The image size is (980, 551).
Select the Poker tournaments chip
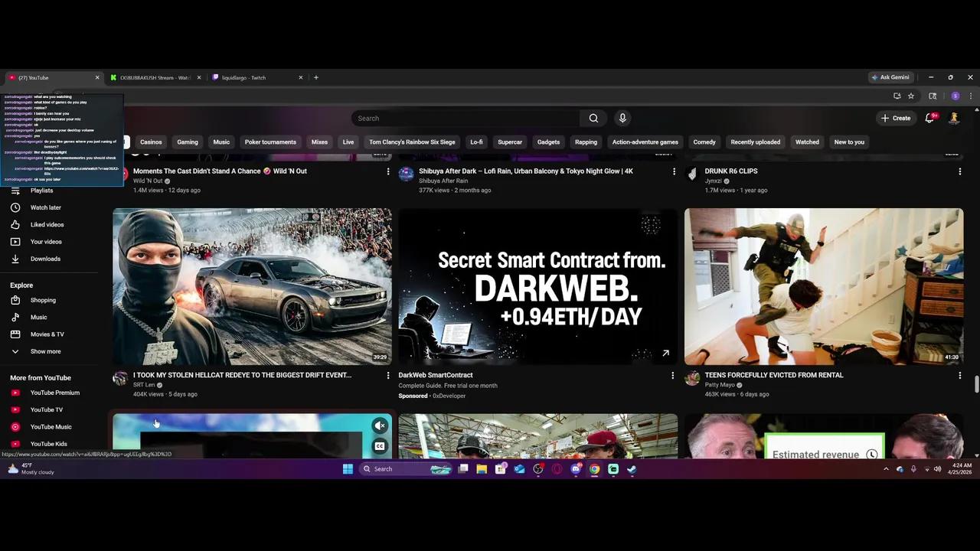click(x=270, y=142)
